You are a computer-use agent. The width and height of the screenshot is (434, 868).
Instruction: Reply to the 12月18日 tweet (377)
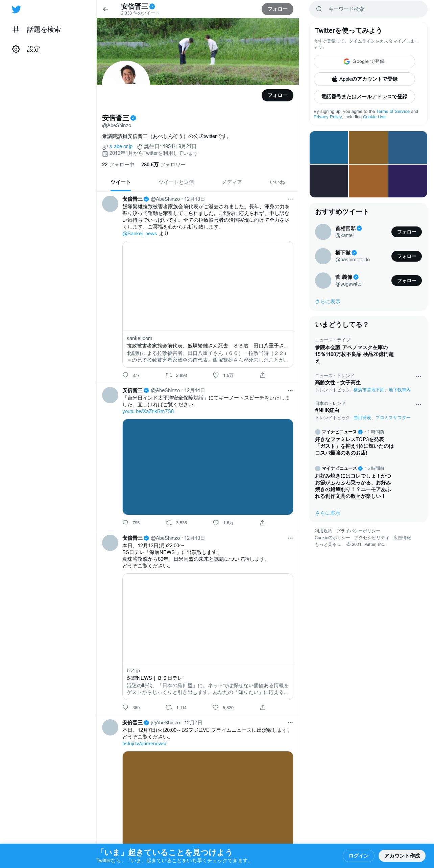[x=131, y=375]
